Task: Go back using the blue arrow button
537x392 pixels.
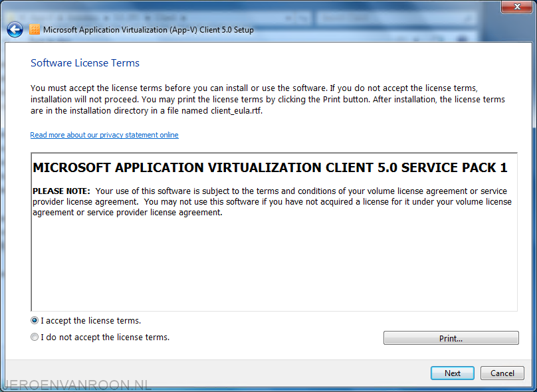Action: tap(15, 30)
